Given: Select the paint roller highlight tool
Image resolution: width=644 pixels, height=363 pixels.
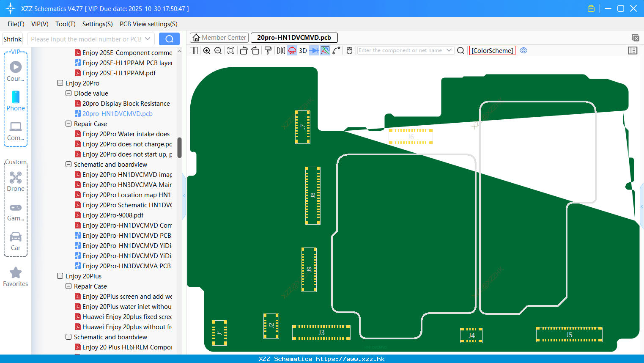Looking at the screenshot, I should pos(268,50).
